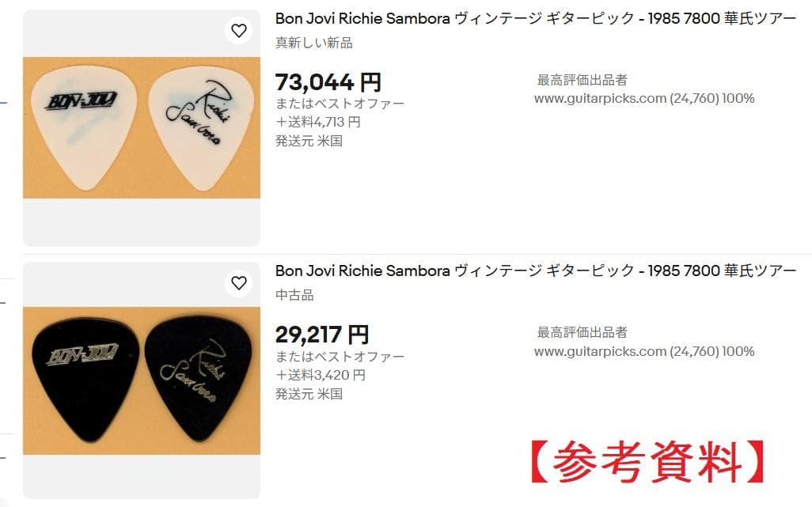This screenshot has width=812, height=507.
Task: Click the 73,044 円 price
Action: [x=328, y=82]
